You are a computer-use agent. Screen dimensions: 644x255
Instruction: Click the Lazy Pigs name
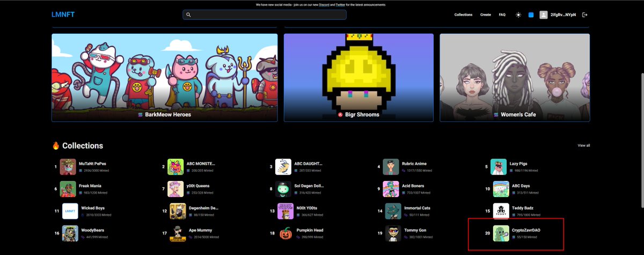(x=519, y=164)
